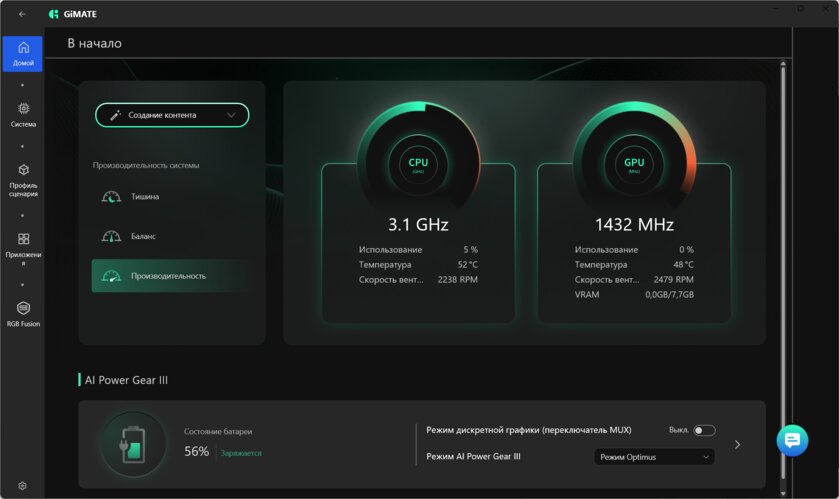Image resolution: width=839 pixels, height=499 pixels.
Task: Go back with the arrow icon
Action: [22, 14]
